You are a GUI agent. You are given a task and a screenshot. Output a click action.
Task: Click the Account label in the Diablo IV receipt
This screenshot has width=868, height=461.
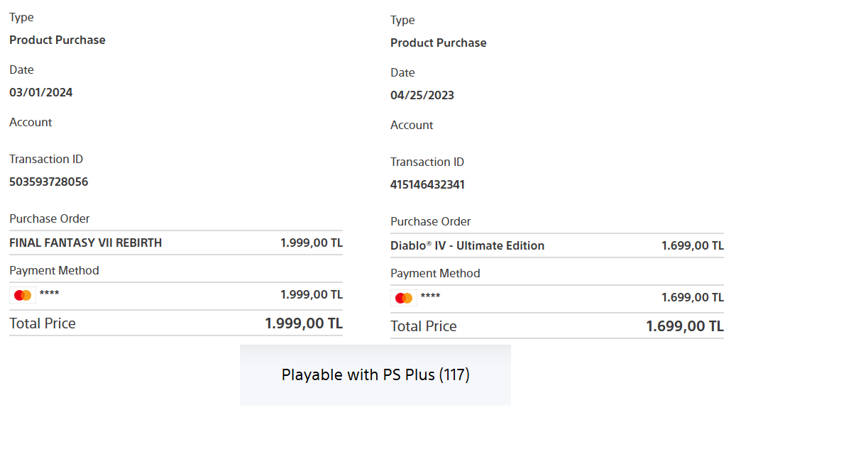412,125
